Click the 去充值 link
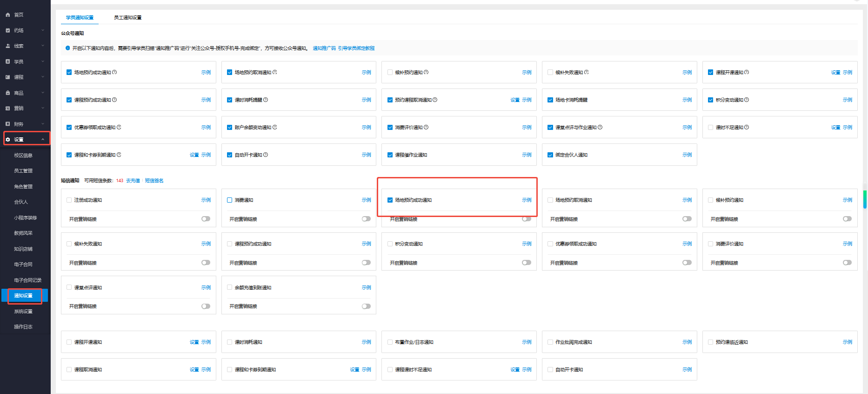This screenshot has width=868, height=394. pyautogui.click(x=133, y=181)
